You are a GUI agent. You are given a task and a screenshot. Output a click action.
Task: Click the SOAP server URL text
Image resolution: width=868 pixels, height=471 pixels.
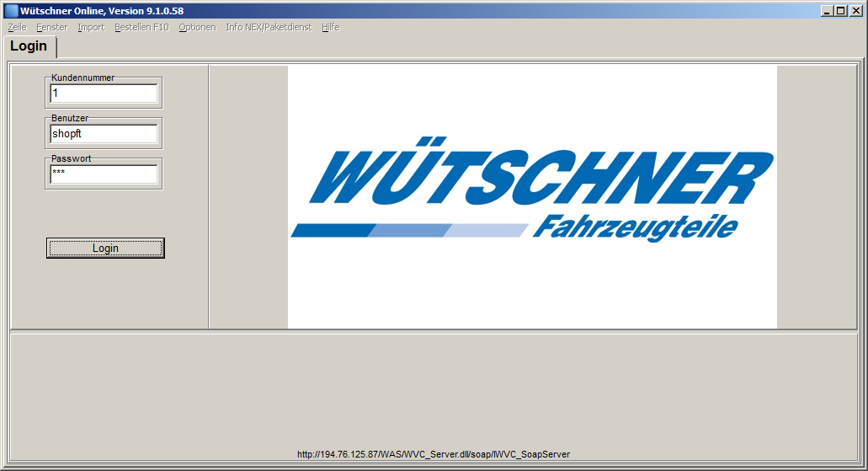point(434,454)
